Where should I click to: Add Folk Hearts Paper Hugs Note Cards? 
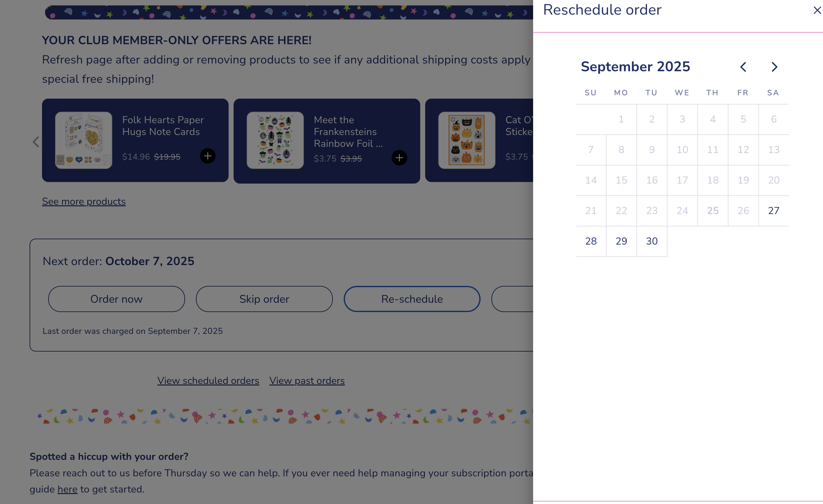(x=208, y=156)
